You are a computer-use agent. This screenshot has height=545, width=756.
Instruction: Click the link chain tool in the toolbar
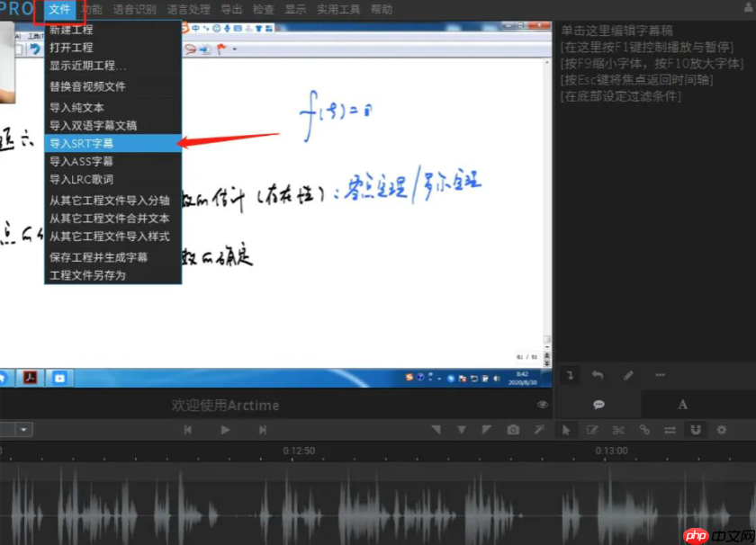tap(644, 430)
